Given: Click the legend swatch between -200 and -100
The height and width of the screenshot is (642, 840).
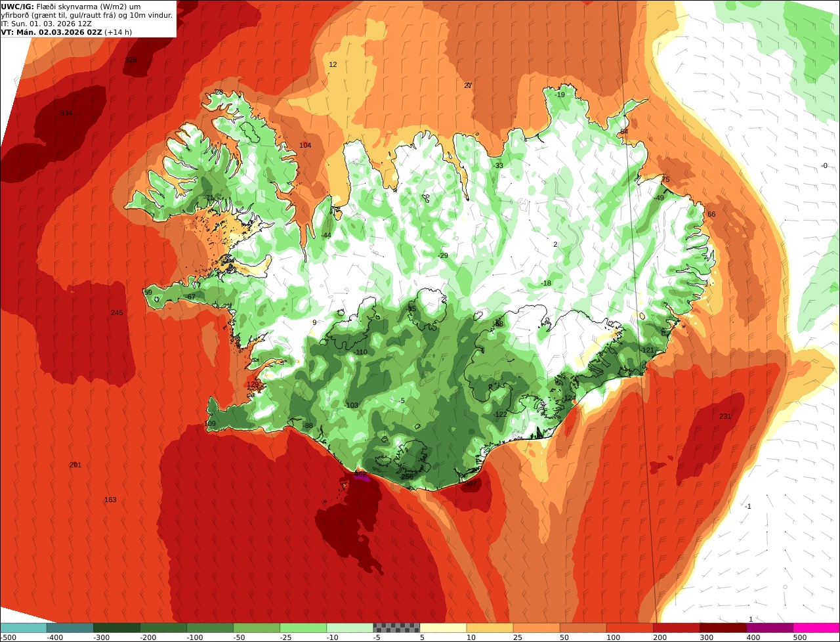Looking at the screenshot, I should click(x=163, y=628).
